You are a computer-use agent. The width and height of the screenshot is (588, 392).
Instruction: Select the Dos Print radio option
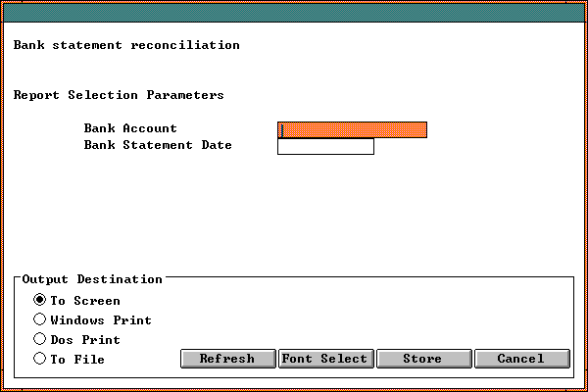[40, 339]
